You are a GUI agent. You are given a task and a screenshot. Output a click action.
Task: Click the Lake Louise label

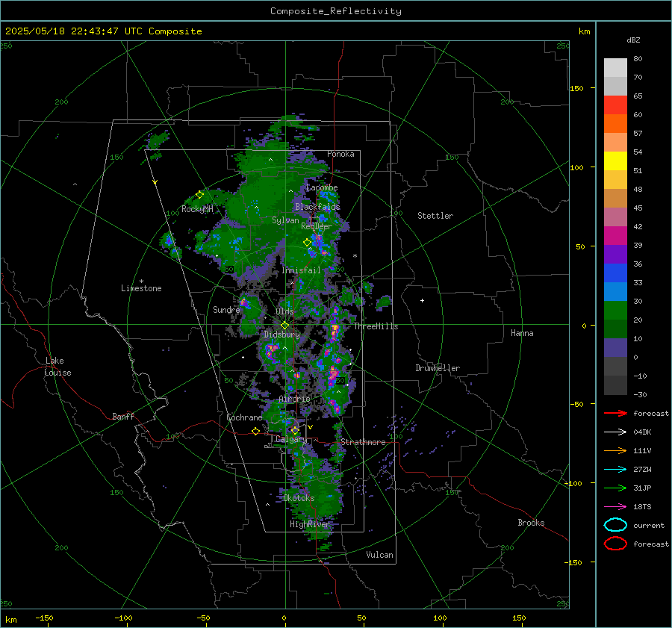[x=57, y=367]
